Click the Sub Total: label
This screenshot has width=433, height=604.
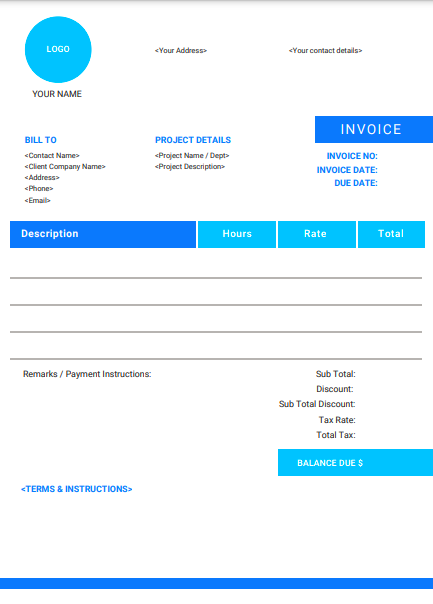tap(336, 374)
